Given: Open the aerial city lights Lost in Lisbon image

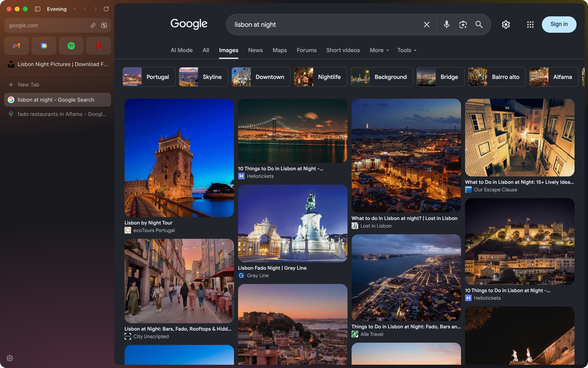Looking at the screenshot, I should 406,156.
